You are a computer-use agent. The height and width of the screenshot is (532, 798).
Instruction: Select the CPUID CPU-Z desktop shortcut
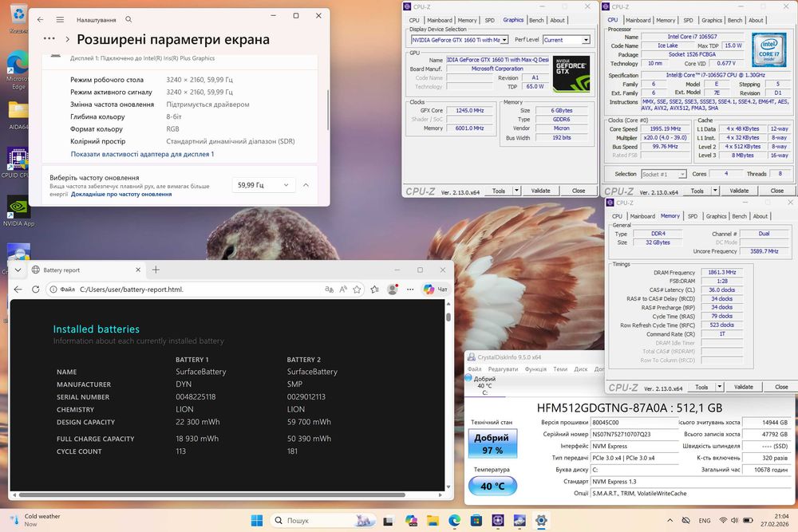pyautogui.click(x=18, y=163)
